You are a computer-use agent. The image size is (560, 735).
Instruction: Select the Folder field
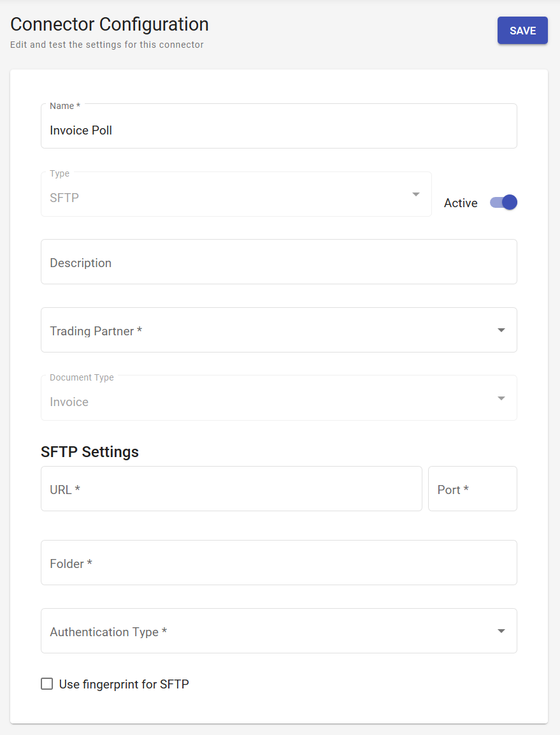[278, 563]
